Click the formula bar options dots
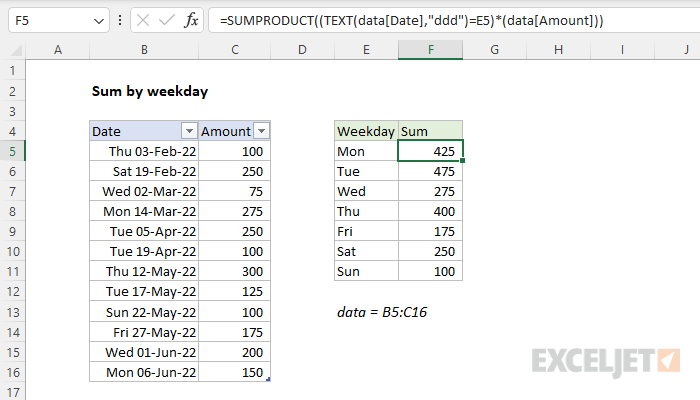 click(120, 20)
